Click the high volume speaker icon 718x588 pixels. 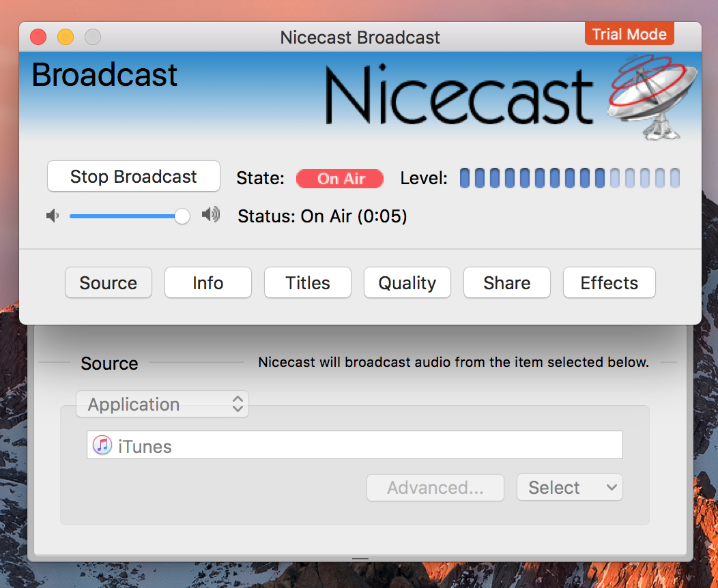[x=211, y=214]
